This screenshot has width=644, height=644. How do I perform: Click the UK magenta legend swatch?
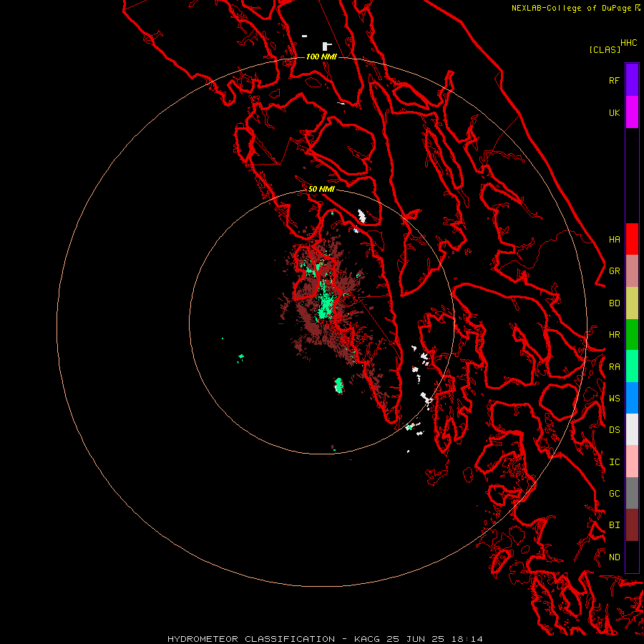(632, 112)
